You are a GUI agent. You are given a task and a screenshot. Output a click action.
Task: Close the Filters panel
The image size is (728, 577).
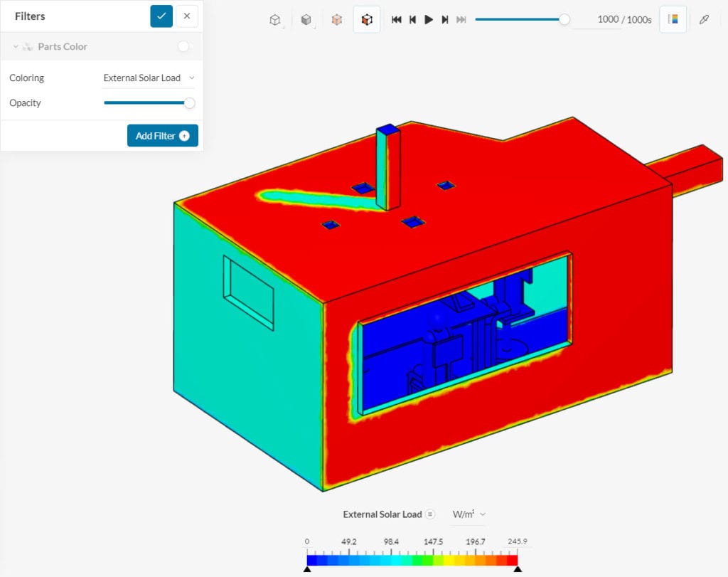tap(186, 16)
